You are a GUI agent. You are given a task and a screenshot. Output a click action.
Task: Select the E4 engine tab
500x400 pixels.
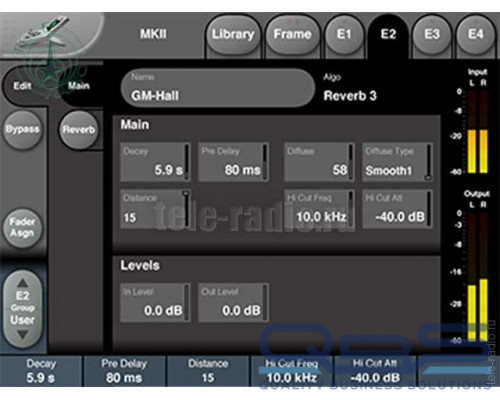click(476, 35)
